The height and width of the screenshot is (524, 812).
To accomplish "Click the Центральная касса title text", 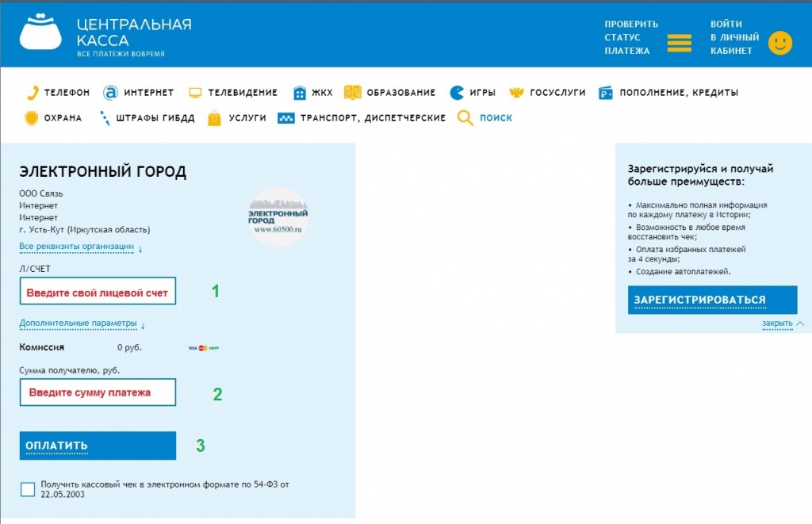I will [134, 32].
